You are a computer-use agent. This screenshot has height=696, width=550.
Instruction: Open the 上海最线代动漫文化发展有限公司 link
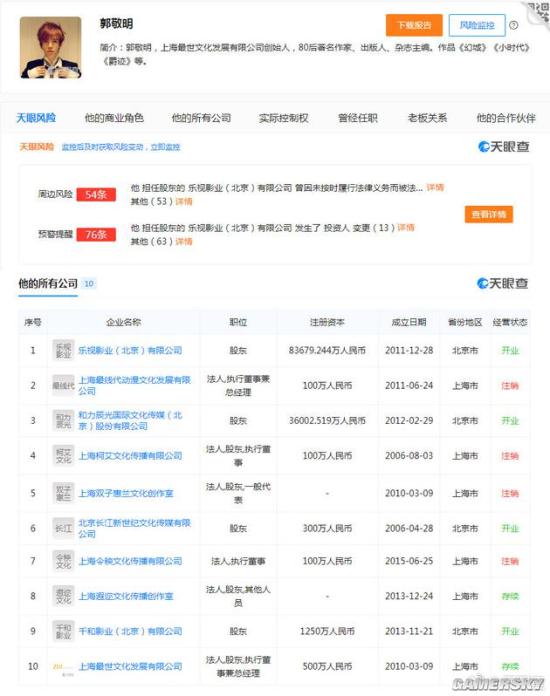coord(135,385)
